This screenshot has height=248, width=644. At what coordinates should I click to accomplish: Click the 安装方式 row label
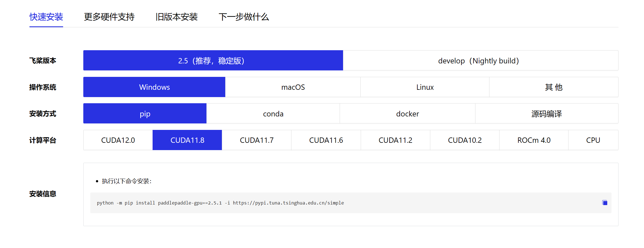(43, 113)
